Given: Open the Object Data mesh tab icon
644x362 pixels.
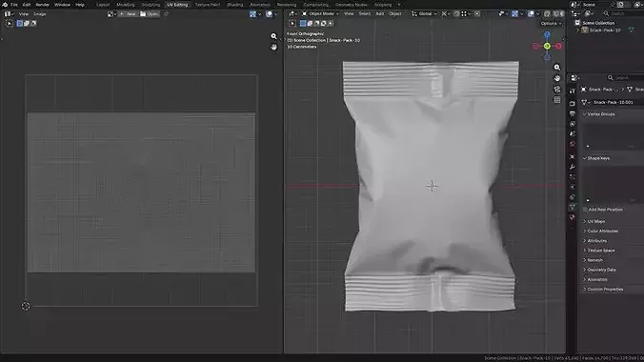Looking at the screenshot, I should click(x=573, y=207).
